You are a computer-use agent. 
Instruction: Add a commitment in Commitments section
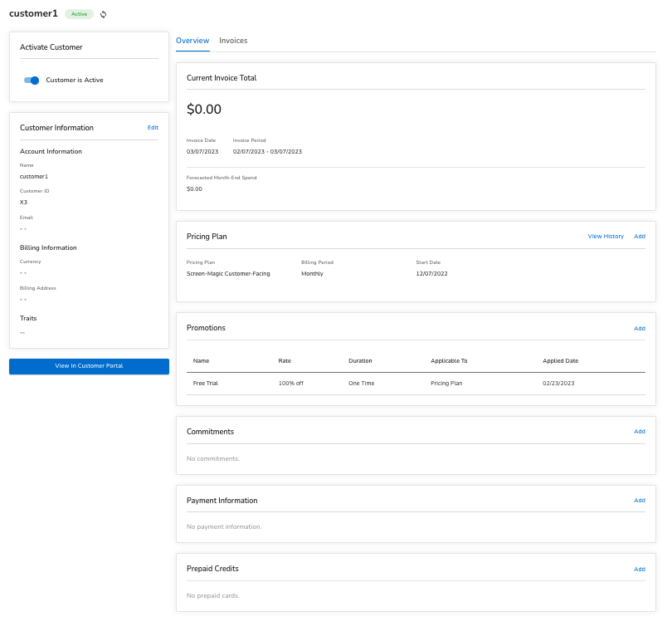(640, 432)
